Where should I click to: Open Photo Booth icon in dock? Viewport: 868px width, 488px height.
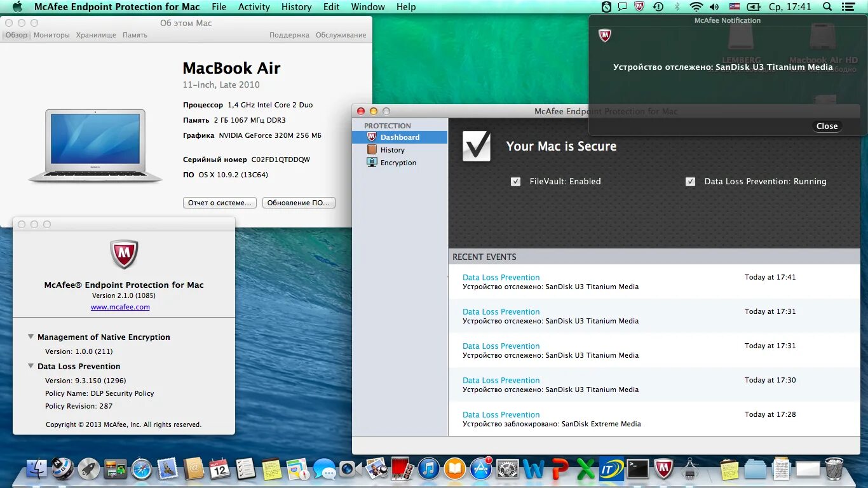(x=403, y=469)
